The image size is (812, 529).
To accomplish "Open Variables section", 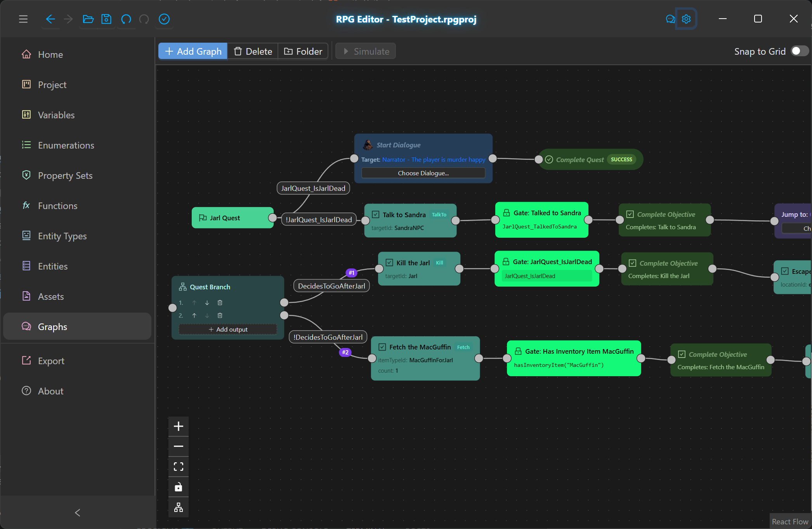I will click(77, 115).
